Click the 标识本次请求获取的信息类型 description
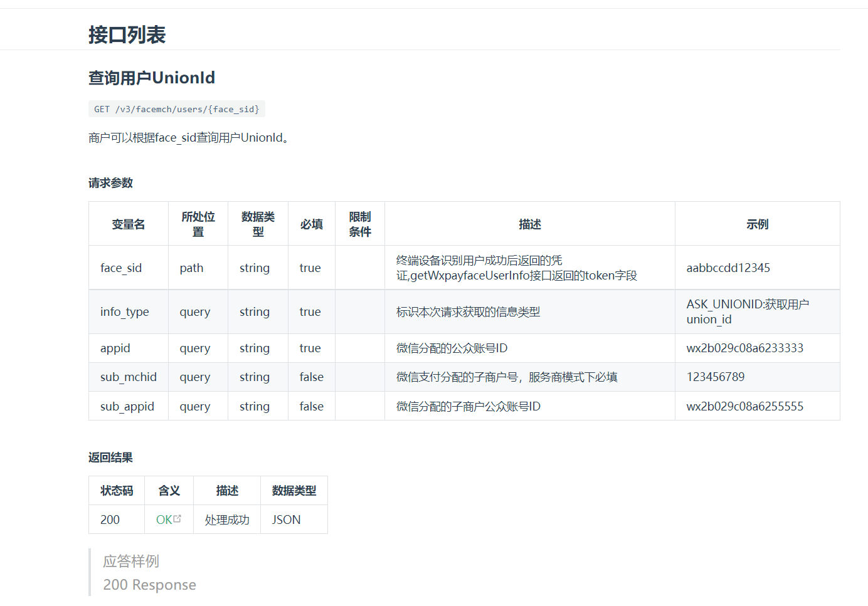The height and width of the screenshot is (606, 868). (468, 311)
